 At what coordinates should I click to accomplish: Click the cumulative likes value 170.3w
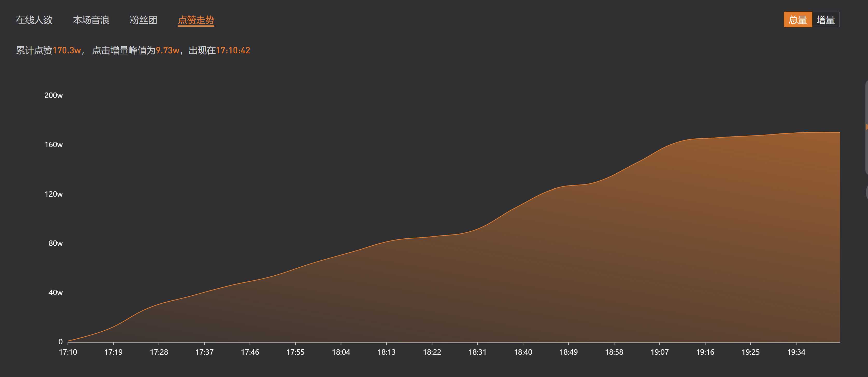[67, 51]
